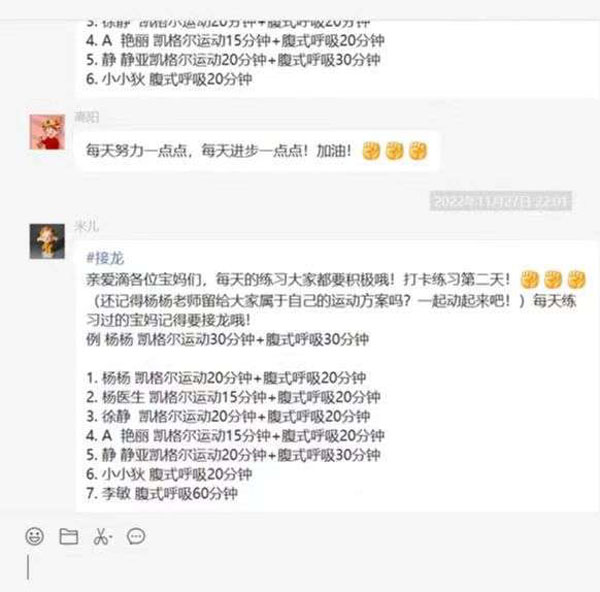Image resolution: width=600 pixels, height=592 pixels.
Task: Select the entry 7. 李敏 腹式呼吸60分钟
Action: pyautogui.click(x=162, y=494)
